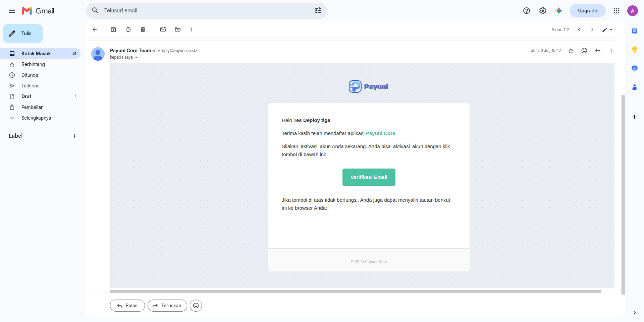
Task: Click Verifikasi Email button
Action: [369, 177]
